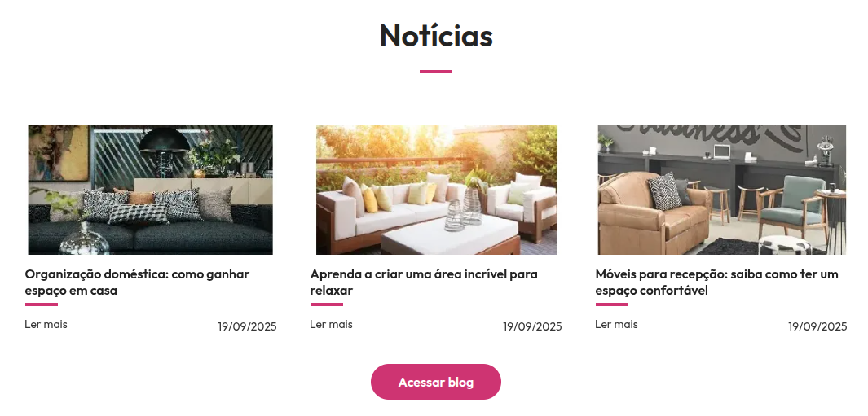Click the date on the Organização doméstica card

point(247,327)
